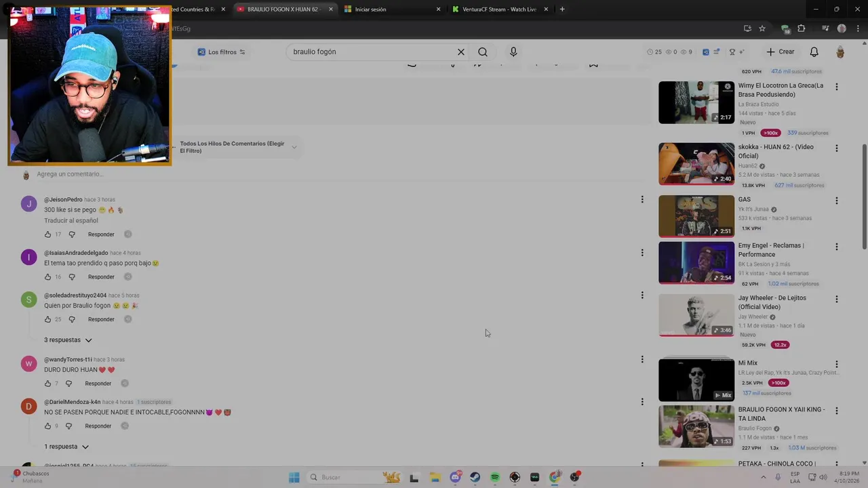
Task: Close the Iniciar sesión tab
Action: pyautogui.click(x=438, y=9)
